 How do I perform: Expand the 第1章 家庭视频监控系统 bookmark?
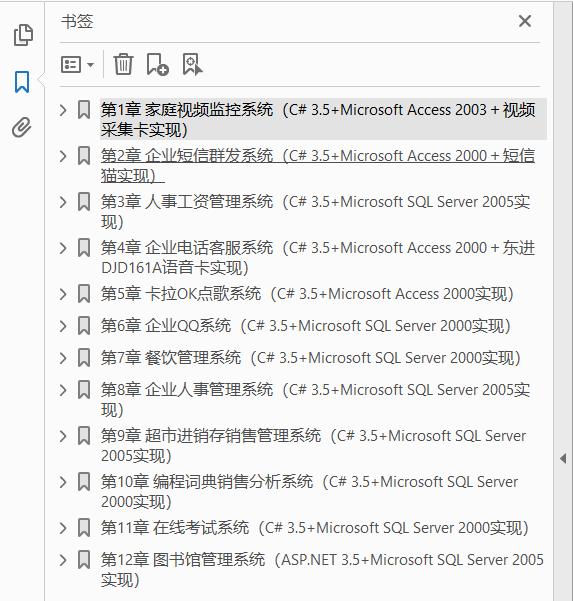tap(63, 110)
